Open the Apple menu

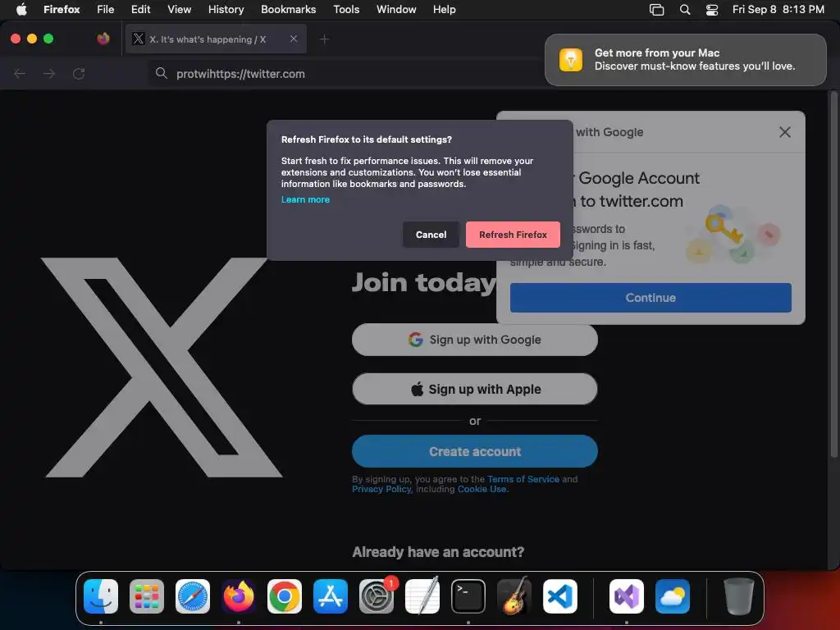[x=21, y=9]
